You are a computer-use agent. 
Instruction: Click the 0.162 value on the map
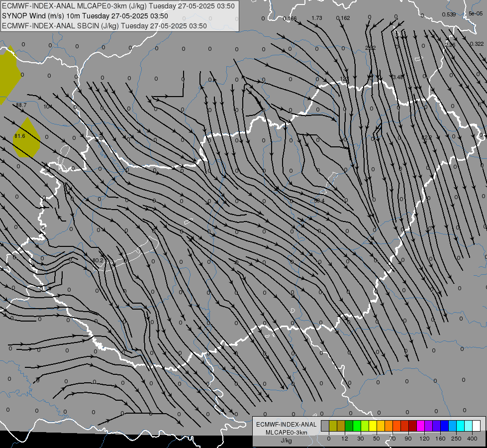pos(343,18)
